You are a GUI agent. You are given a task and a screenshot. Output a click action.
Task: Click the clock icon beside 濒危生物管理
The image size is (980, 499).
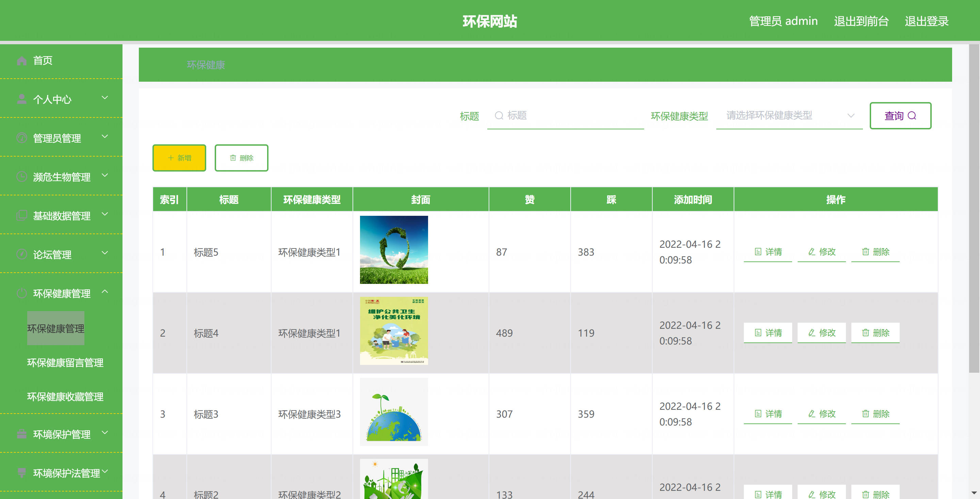coord(22,177)
